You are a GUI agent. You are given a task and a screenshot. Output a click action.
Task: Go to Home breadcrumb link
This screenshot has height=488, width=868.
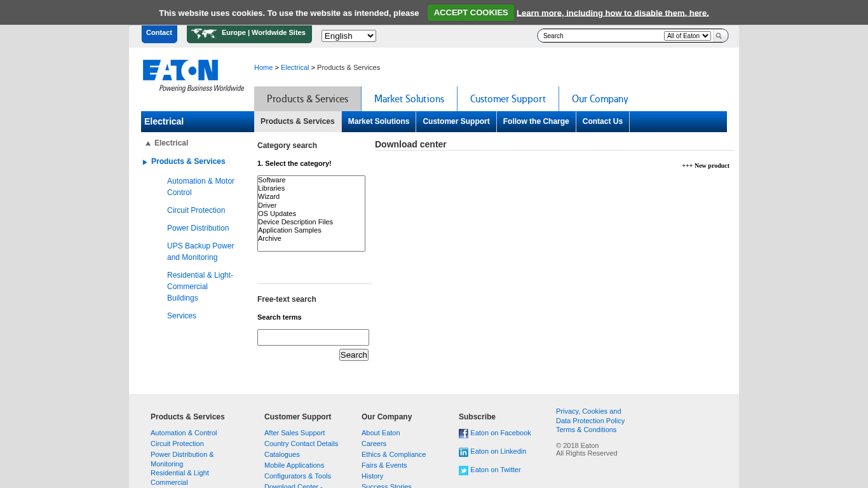coord(263,67)
